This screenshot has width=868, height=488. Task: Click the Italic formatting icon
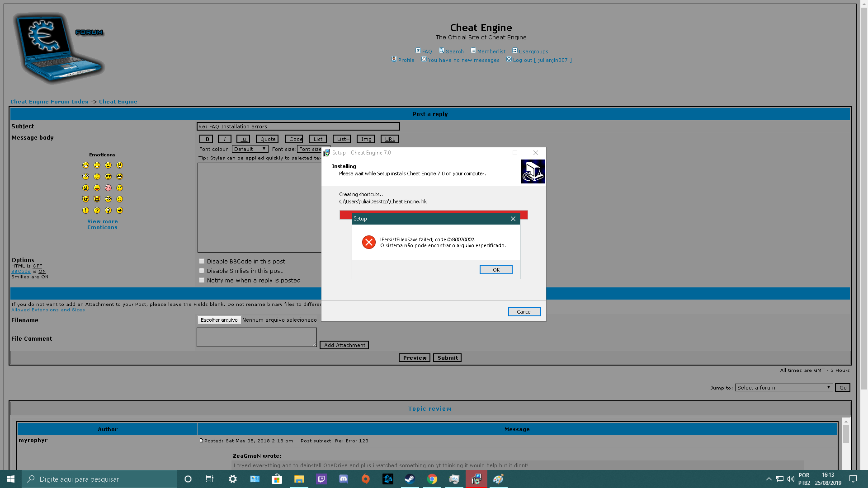point(225,139)
